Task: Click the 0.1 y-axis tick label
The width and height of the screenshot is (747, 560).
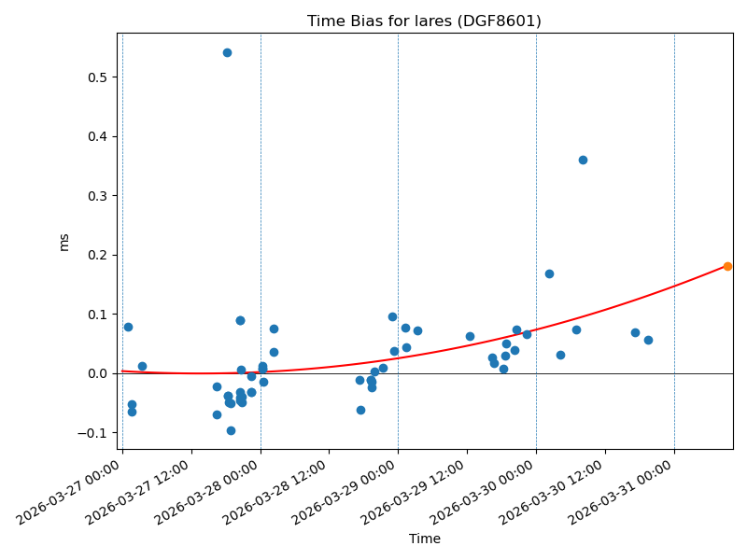Action: 96,315
